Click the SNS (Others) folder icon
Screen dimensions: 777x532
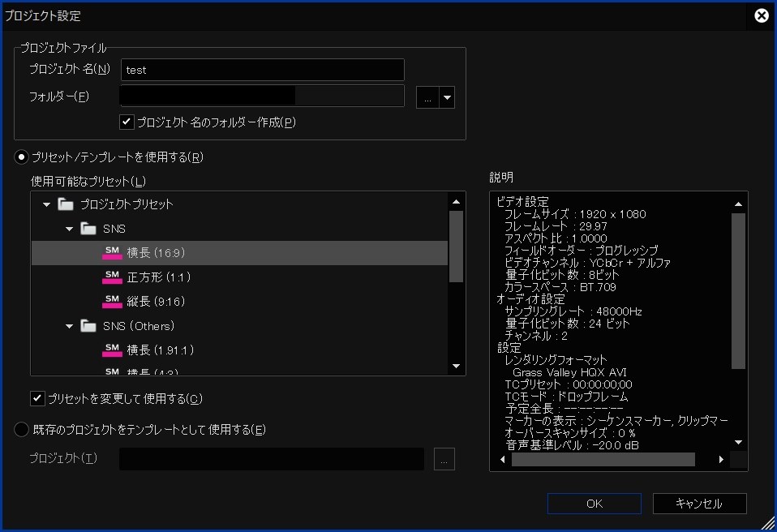(x=88, y=326)
